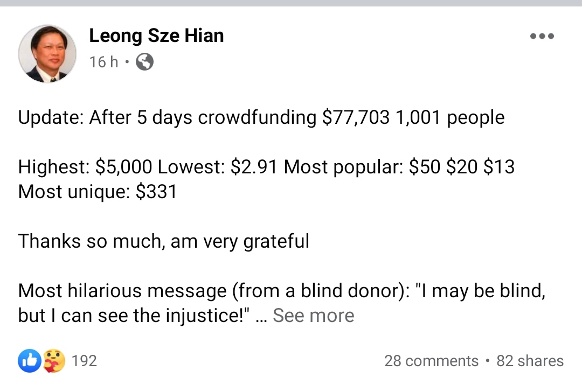The height and width of the screenshot is (392, 582).
Task: Expand the post with See more
Action: point(313,316)
